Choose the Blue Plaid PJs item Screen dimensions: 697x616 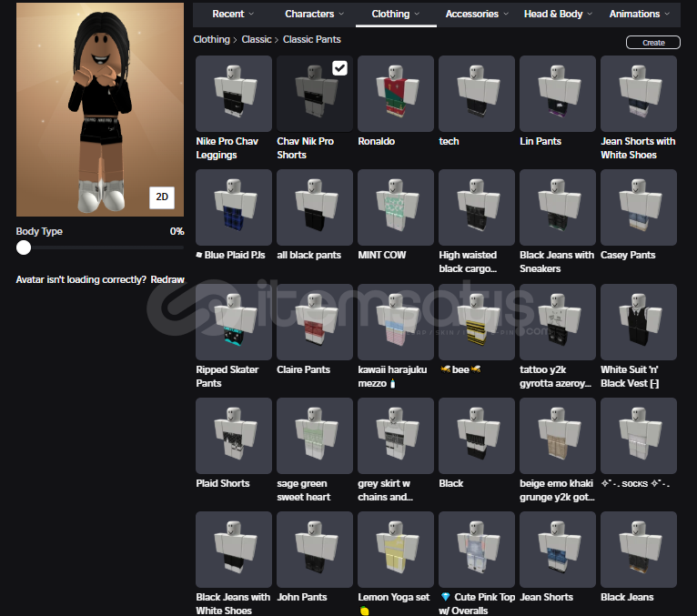pyautogui.click(x=234, y=207)
